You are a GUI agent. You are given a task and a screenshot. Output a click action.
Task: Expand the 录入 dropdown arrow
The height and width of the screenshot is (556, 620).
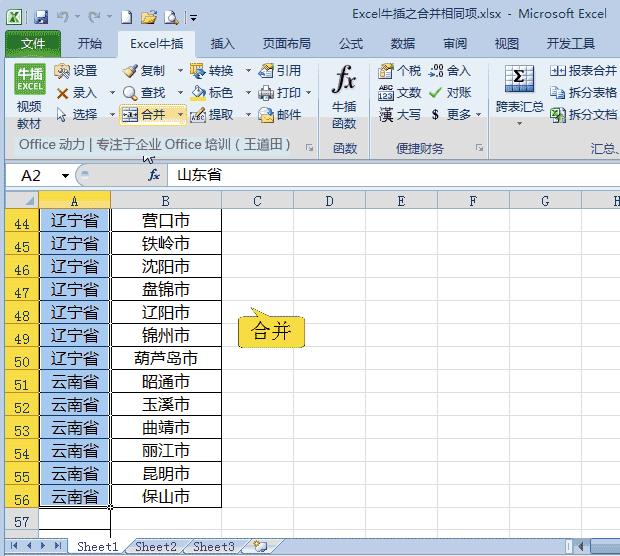coord(112,93)
